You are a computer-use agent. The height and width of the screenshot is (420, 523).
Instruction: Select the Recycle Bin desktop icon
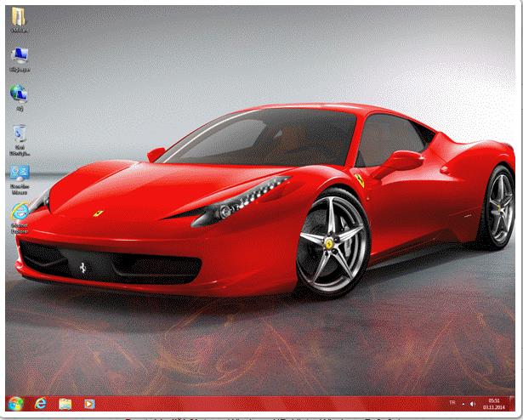(x=19, y=135)
